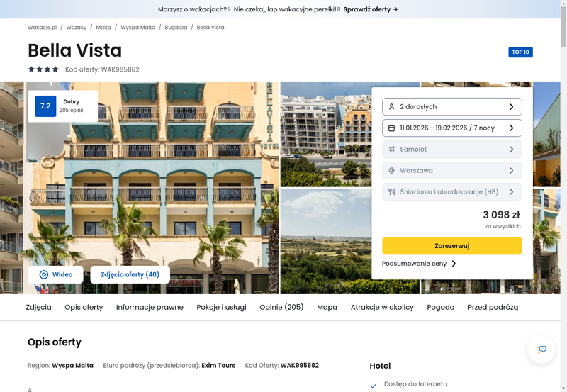Click the four-star hotel rating icons
The image size is (567, 392).
43,69
